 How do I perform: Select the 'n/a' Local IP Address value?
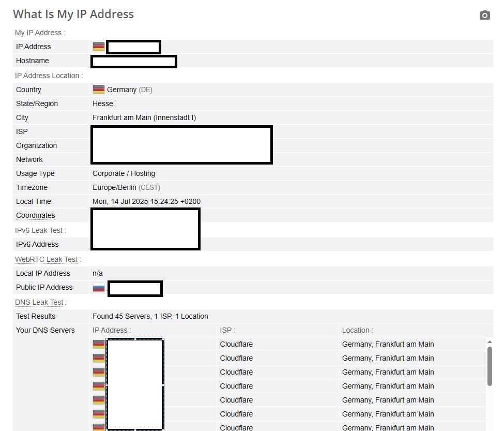click(x=97, y=273)
